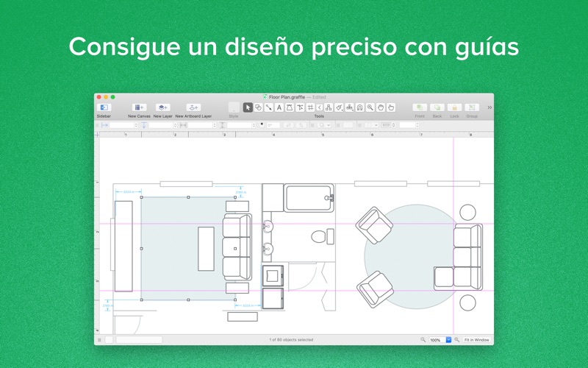Screen dimensions: 588x368
Task: Toggle the Sidebar panel
Action: (104, 107)
